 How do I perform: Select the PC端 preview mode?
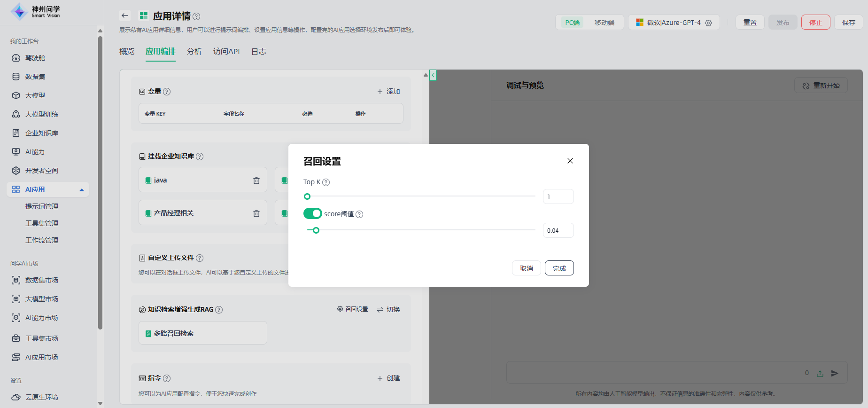point(572,23)
